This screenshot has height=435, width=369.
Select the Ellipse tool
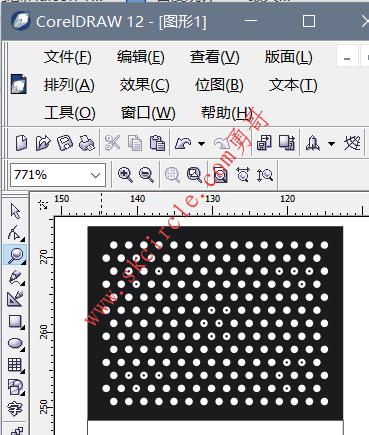click(15, 343)
